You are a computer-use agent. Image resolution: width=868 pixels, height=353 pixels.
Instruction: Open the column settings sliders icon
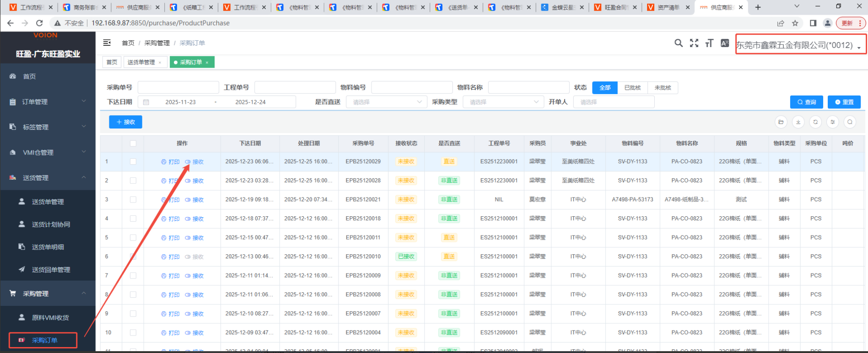click(833, 122)
